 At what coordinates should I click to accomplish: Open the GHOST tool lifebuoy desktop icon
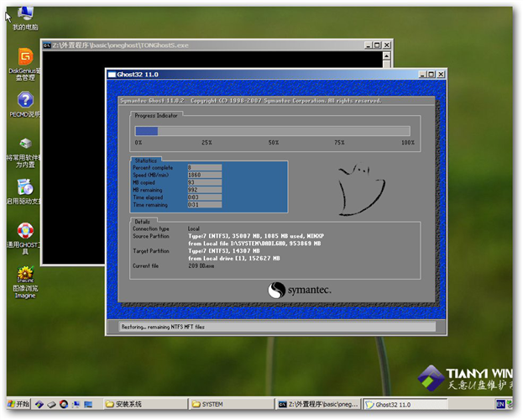coord(25,231)
